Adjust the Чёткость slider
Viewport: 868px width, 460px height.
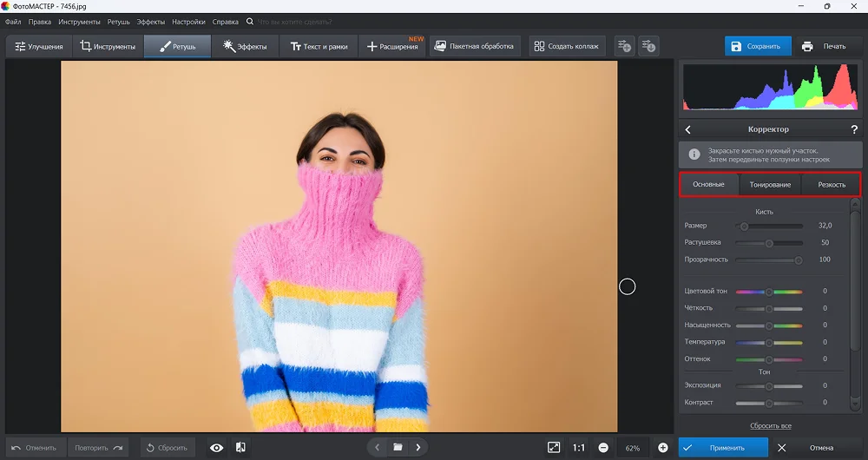pos(769,309)
